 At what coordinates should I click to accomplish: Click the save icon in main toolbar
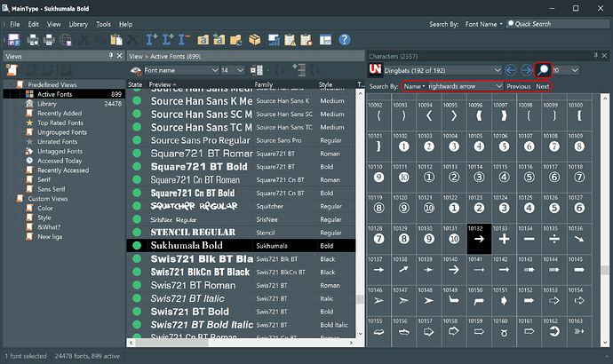(14, 40)
